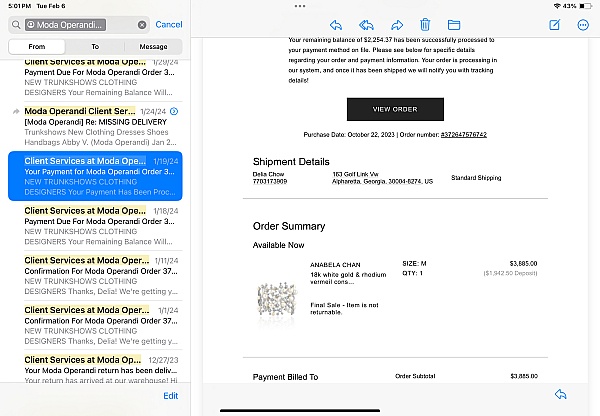600x416 pixels.
Task: Select the Message search scope tab
Action: click(x=153, y=47)
